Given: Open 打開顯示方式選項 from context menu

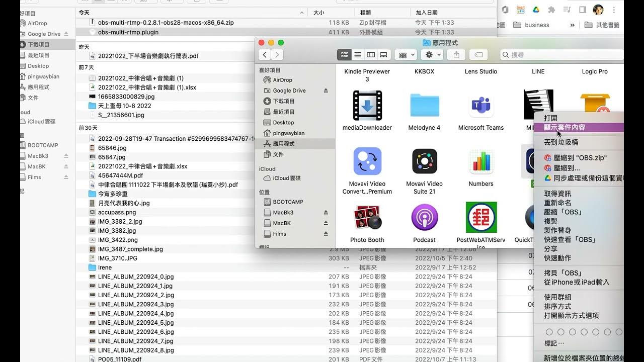Looking at the screenshot, I should [571, 316].
